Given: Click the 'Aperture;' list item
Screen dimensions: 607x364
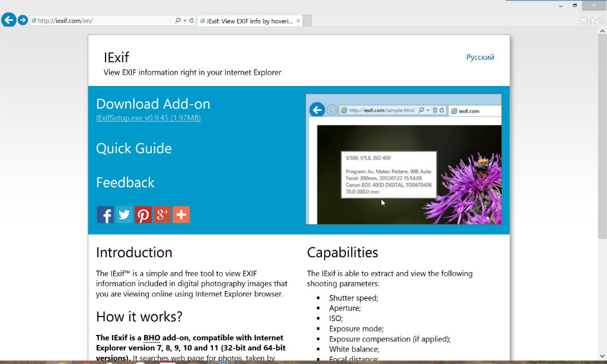Looking at the screenshot, I should 345,308.
